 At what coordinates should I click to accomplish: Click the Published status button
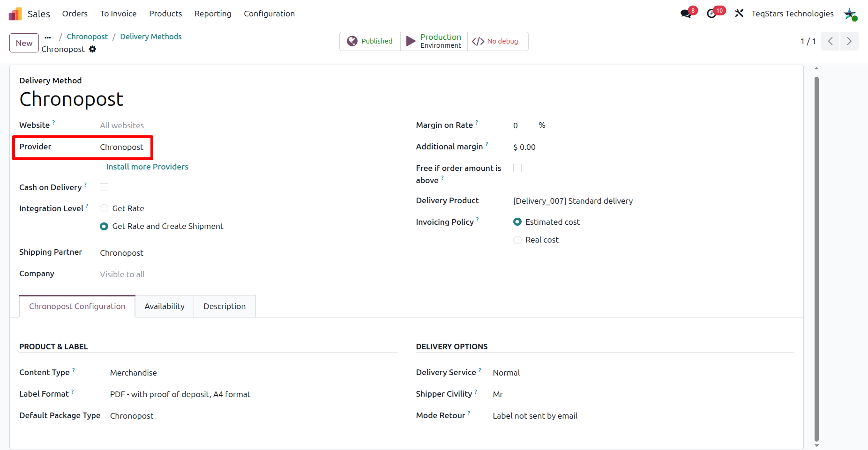[x=370, y=41]
